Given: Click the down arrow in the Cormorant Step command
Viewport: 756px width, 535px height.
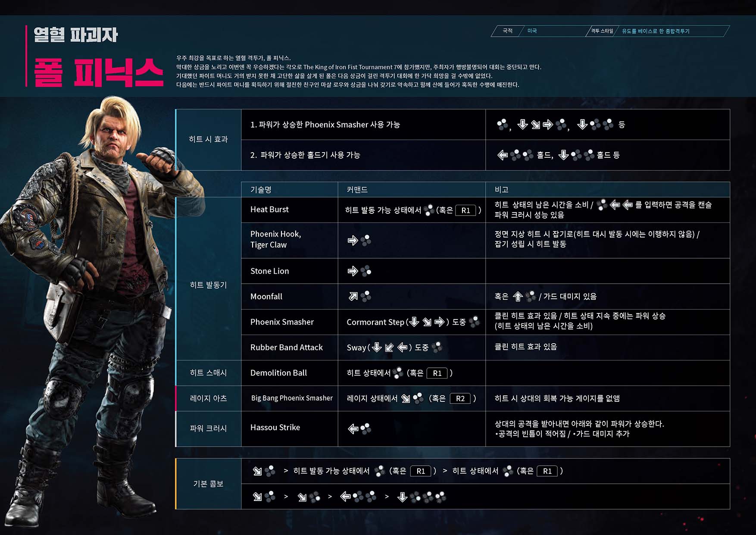Looking at the screenshot, I should (414, 322).
